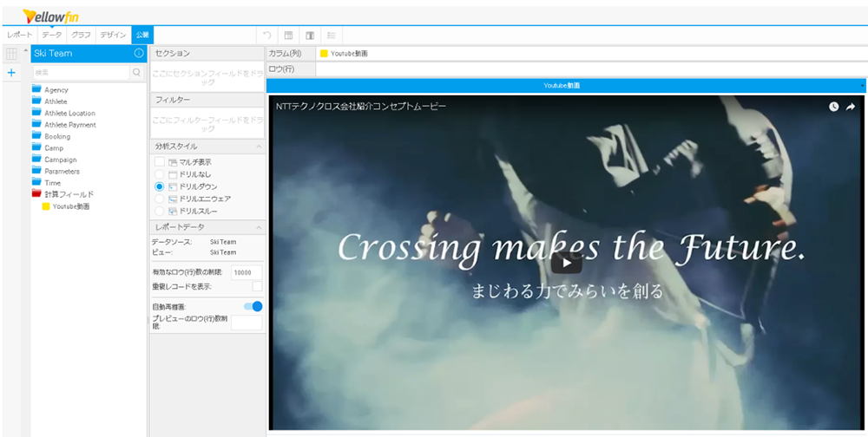This screenshot has height=437, width=868.
Task: Click the empty ロウ(行) drop area
Action: click(x=591, y=68)
